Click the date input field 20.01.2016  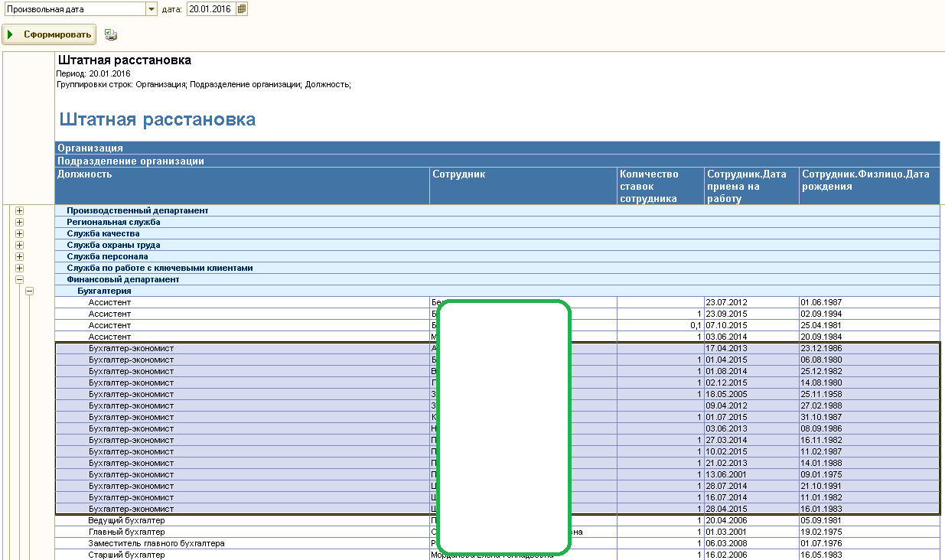pos(210,9)
